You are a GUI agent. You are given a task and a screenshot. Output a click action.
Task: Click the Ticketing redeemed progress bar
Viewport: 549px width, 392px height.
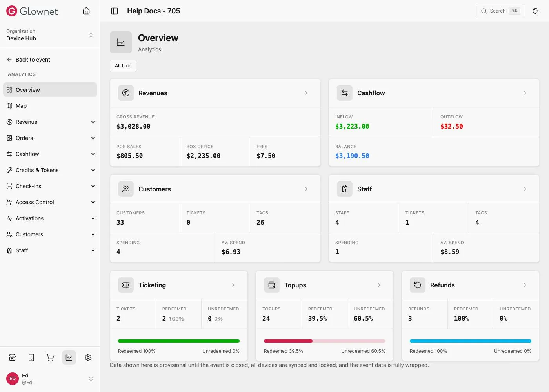coord(179,341)
